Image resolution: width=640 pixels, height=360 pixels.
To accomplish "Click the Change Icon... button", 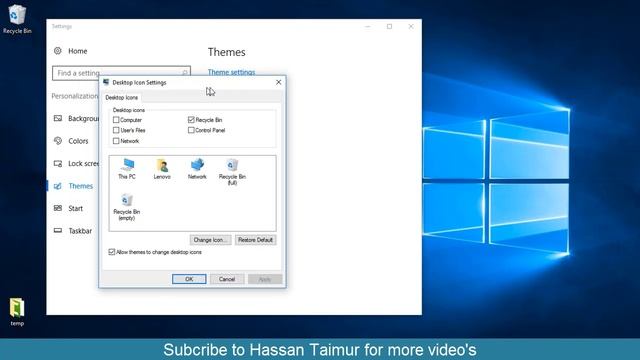I will coord(211,240).
